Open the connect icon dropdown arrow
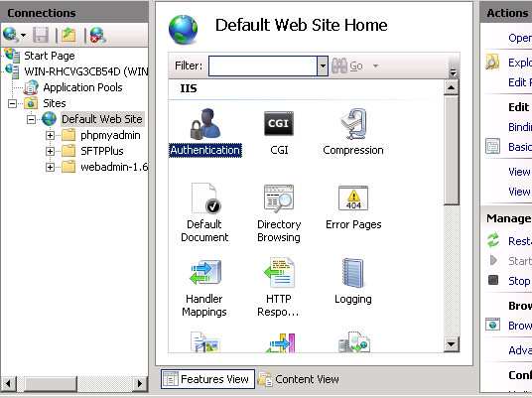 click(x=23, y=35)
